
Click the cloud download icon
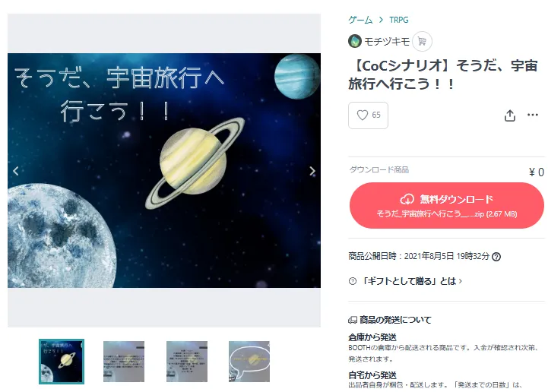click(407, 199)
